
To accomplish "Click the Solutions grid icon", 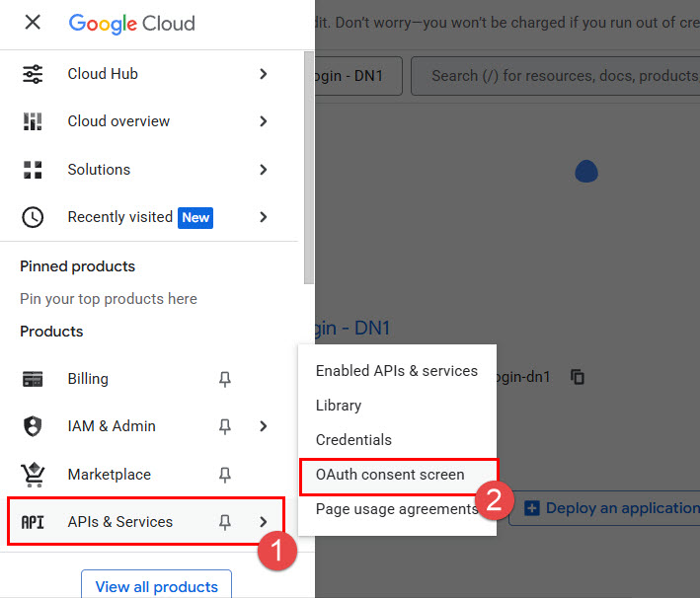I will (33, 170).
